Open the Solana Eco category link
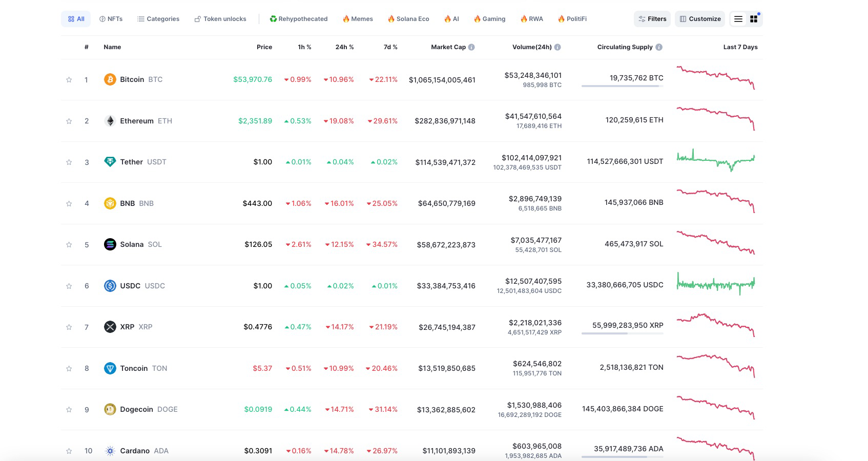868x461 pixels. [408, 19]
